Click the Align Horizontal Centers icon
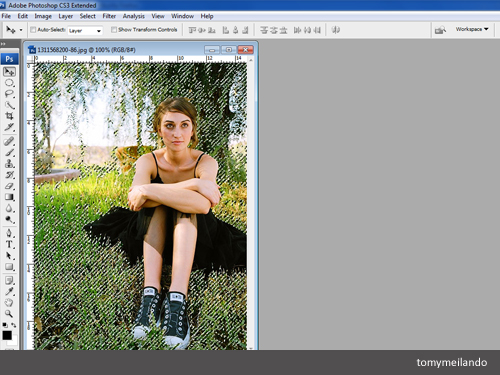Screen dimensions: 500x375 (236, 30)
